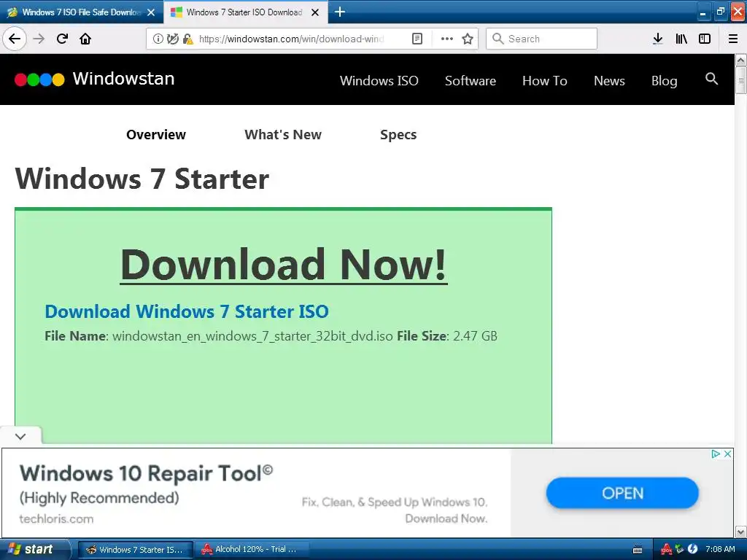Image resolution: width=747 pixels, height=560 pixels.
Task: Open the AdChoices icon on the ad
Action: pyautogui.click(x=716, y=454)
